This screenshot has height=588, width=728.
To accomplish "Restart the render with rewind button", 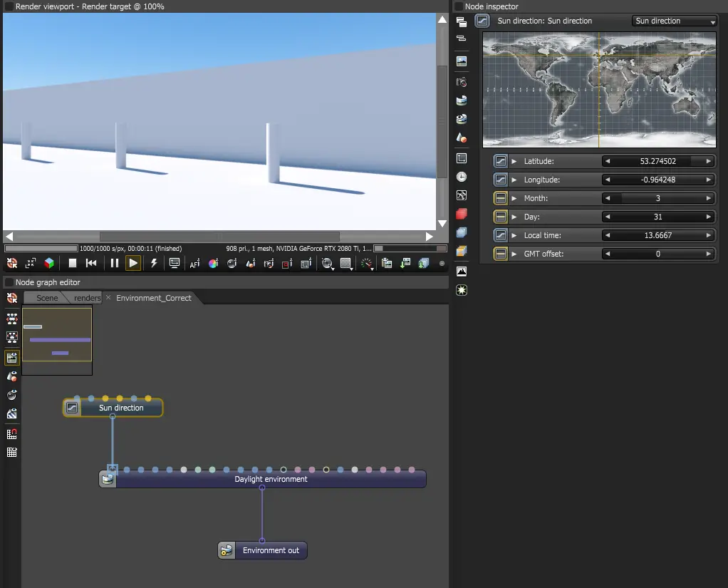I will coord(91,263).
